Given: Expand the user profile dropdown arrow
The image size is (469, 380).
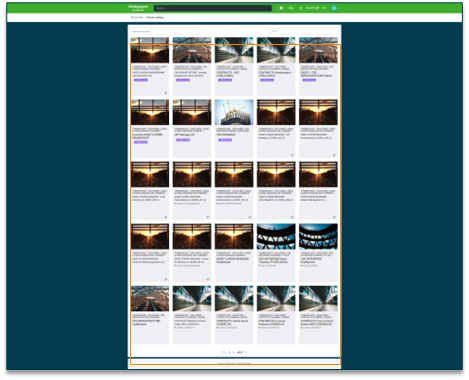Looking at the screenshot, I should tap(339, 8).
